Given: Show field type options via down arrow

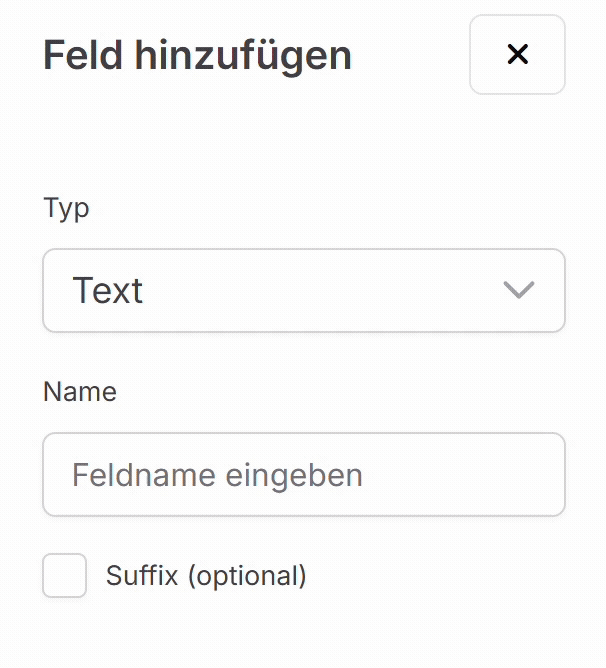Looking at the screenshot, I should click(518, 290).
